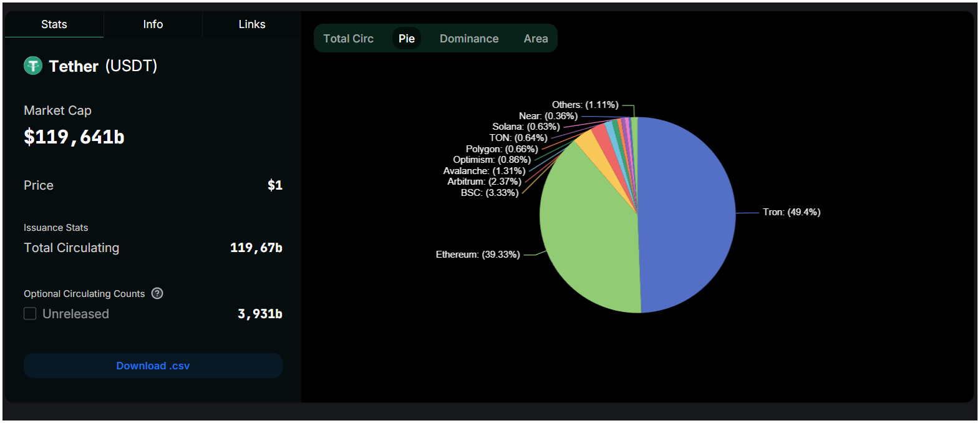Click the Market Cap label
Viewport: 980px width, 423px height.
(x=57, y=110)
